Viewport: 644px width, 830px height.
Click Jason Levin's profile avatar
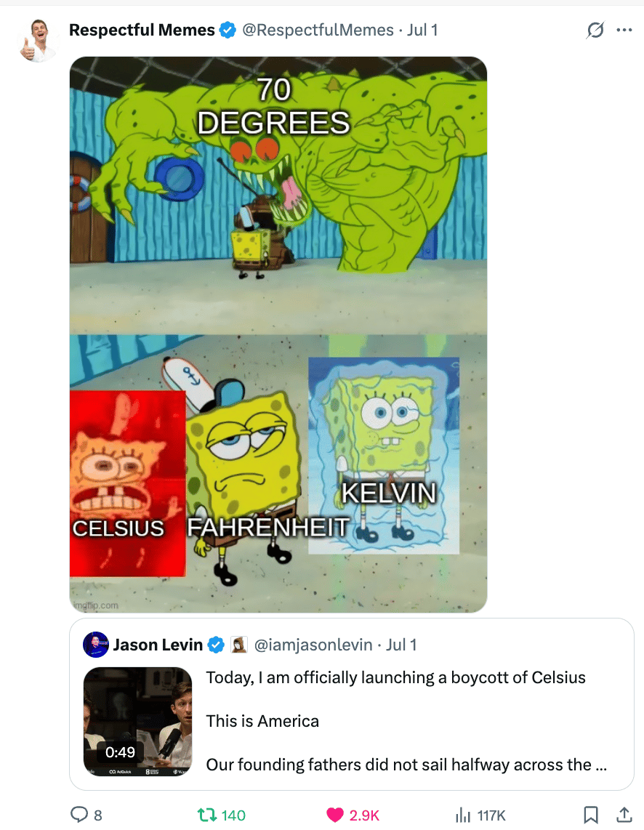(96, 645)
